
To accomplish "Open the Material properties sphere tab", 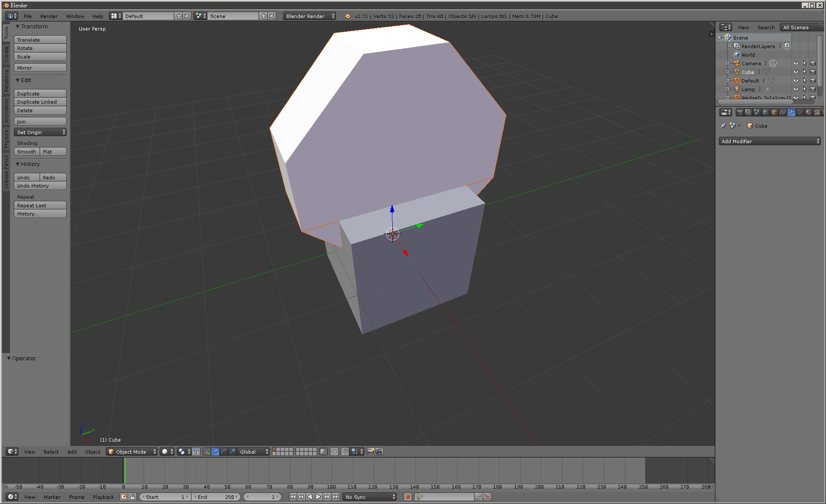I will 808,112.
